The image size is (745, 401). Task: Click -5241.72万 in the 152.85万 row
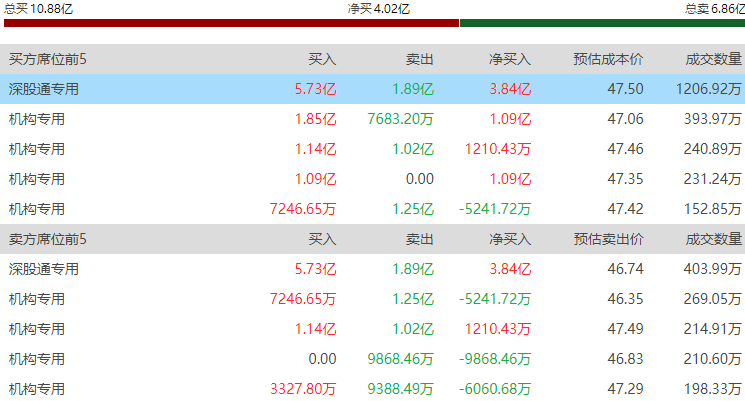[x=495, y=209]
